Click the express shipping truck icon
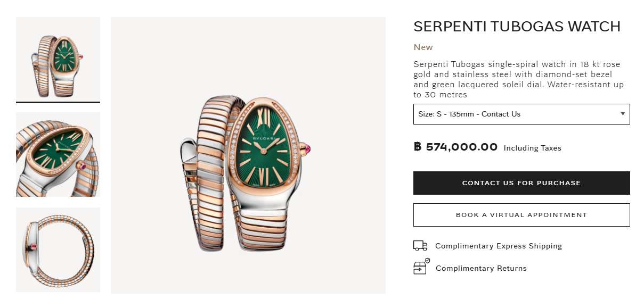Image resolution: width=644 pixels, height=299 pixels. (x=420, y=246)
